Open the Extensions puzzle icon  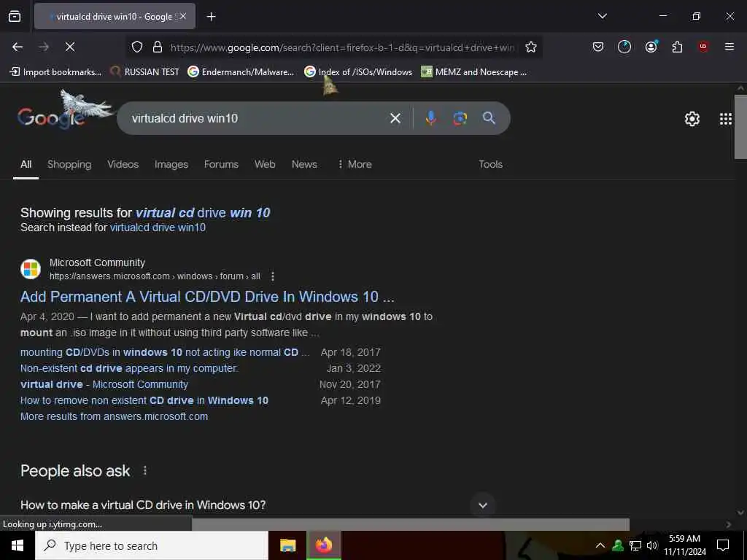(x=677, y=47)
